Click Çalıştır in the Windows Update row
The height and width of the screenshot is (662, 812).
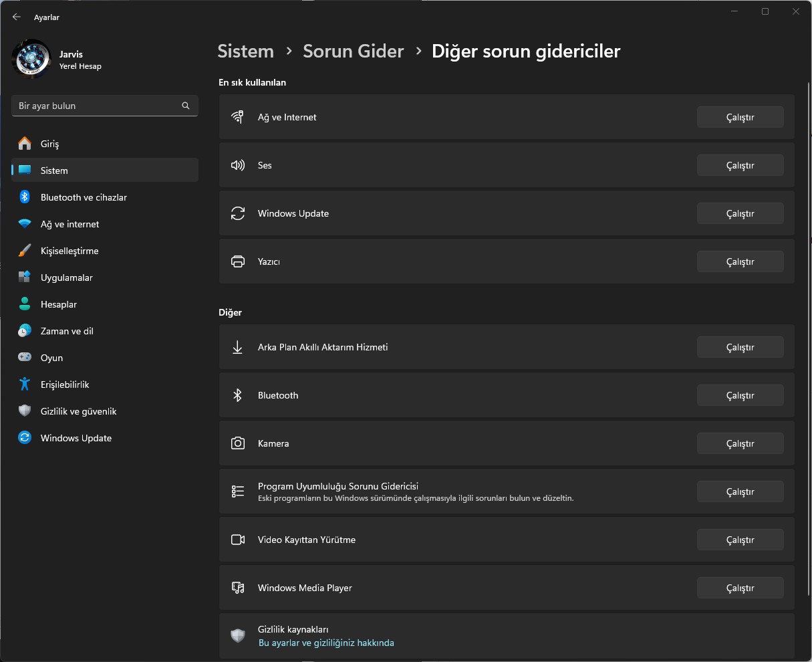[x=740, y=213]
